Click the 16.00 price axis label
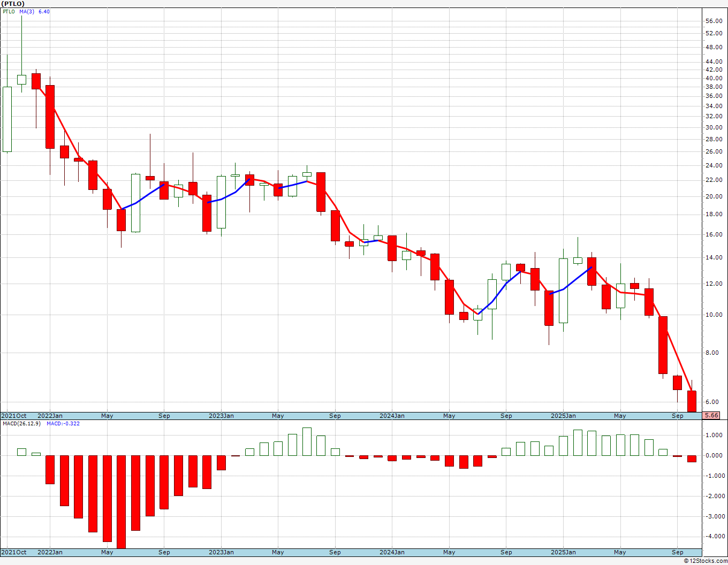The height and width of the screenshot is (565, 728). click(714, 234)
